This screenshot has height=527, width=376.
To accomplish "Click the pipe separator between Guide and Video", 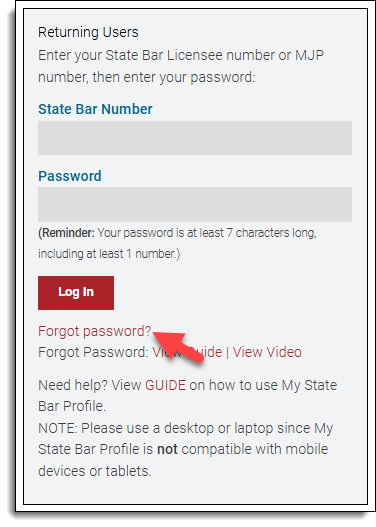I will pos(227,352).
